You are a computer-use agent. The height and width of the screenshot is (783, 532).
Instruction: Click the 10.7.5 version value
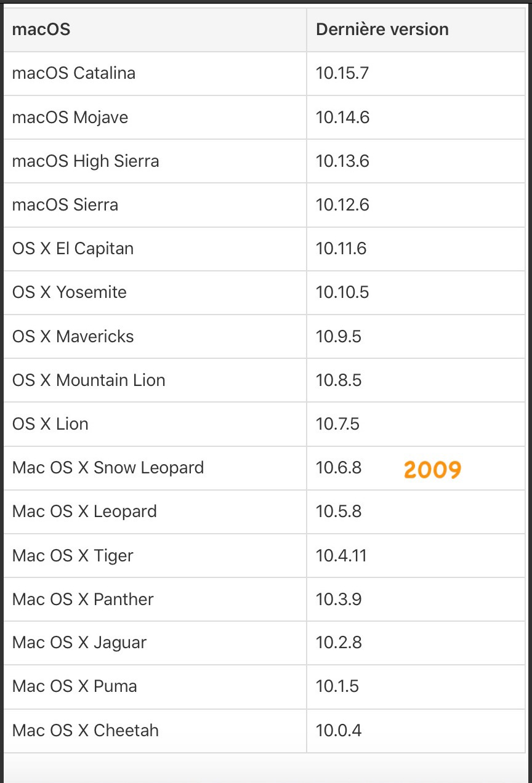(337, 424)
